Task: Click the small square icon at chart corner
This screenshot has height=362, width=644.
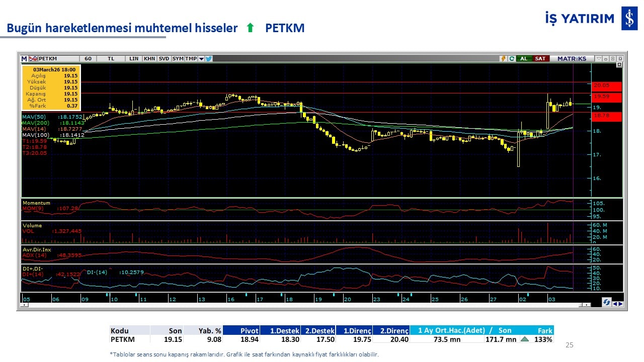Action: [619, 65]
